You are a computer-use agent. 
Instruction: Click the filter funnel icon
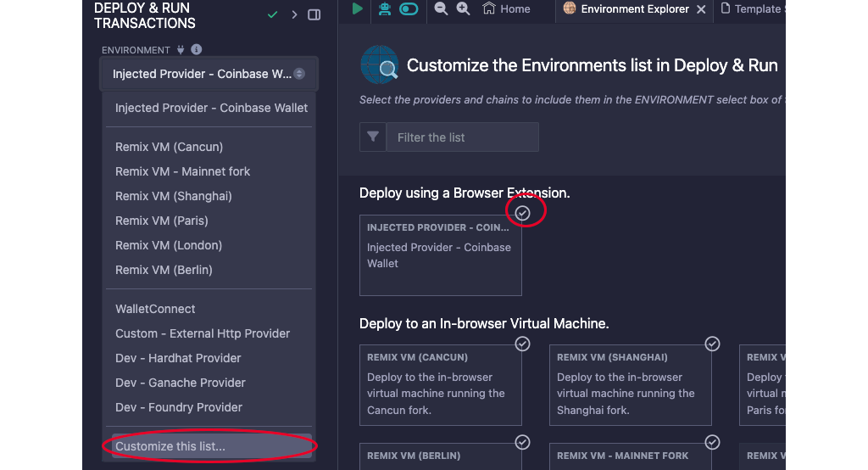tap(373, 137)
